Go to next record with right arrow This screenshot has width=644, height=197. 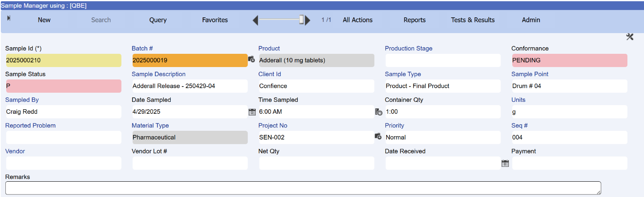click(x=307, y=20)
